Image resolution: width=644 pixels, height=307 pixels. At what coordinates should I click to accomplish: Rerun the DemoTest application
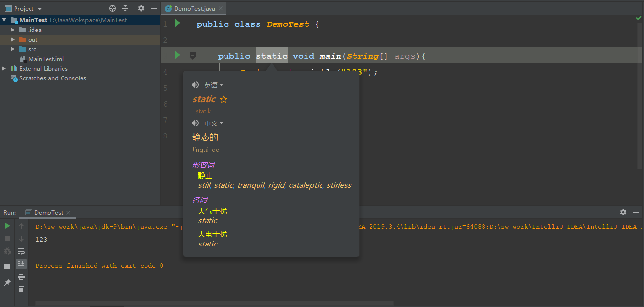(x=7, y=226)
